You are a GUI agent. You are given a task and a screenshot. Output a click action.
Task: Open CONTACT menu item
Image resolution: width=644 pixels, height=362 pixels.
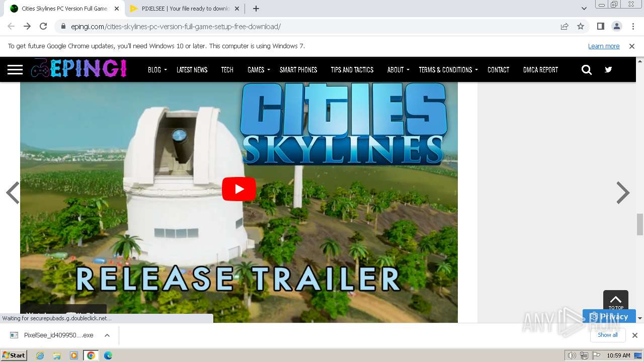498,70
